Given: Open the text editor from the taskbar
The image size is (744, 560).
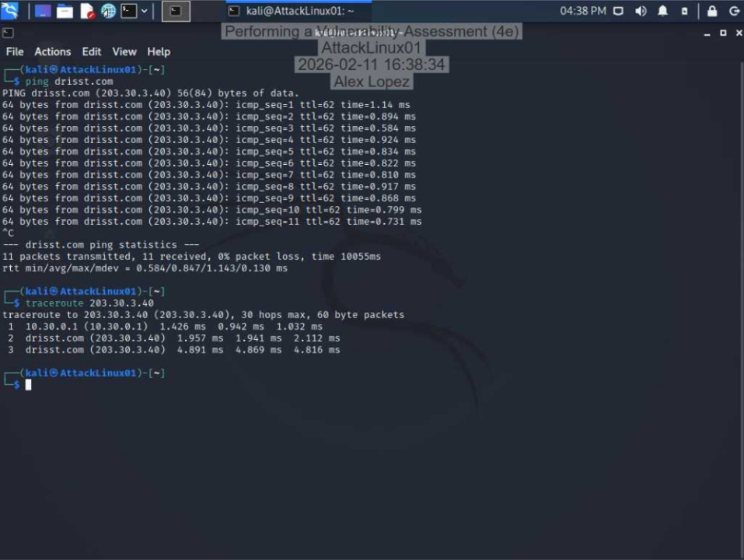Looking at the screenshot, I should pos(86,10).
